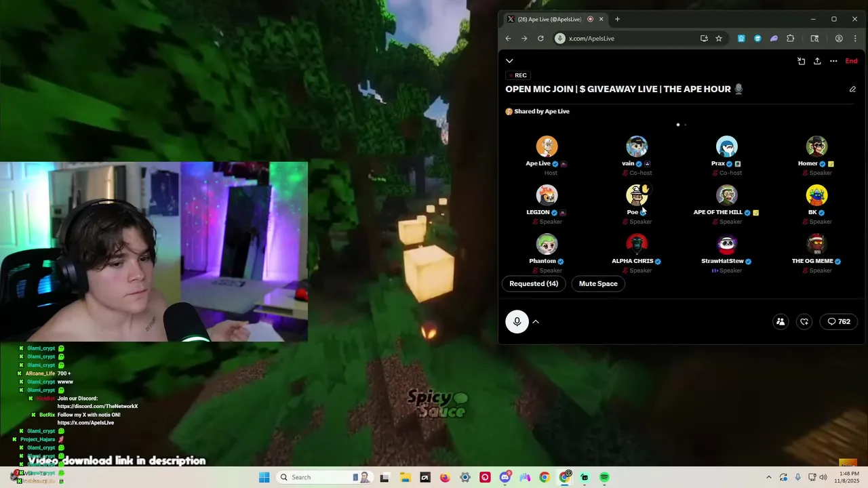Select APE OF THE HILL speaker avatar
This screenshot has width=868, height=488.
pos(727,195)
